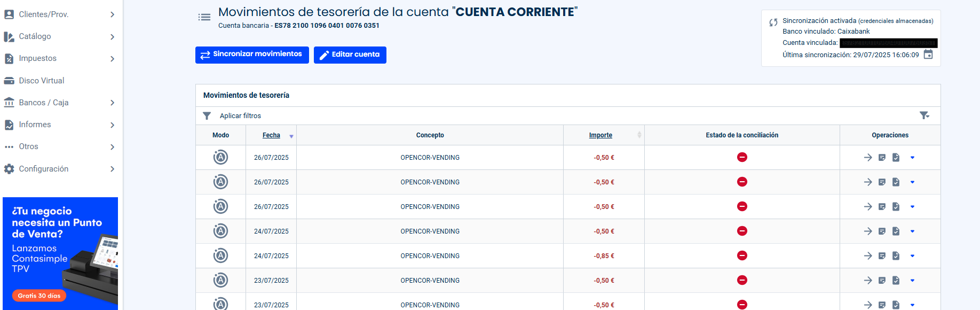Sort movements by the Fecha column
Viewport: 980px width, 310px height.
click(271, 135)
